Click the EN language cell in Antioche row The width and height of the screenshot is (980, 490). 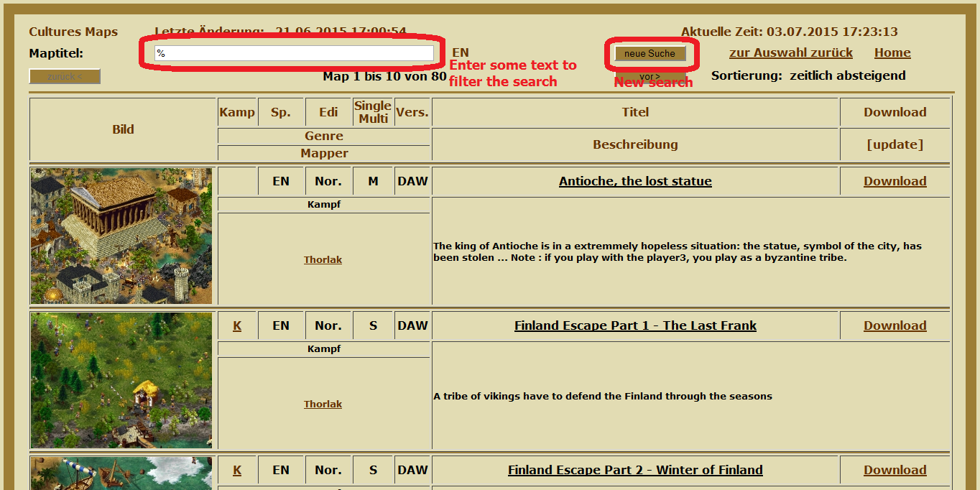281,181
